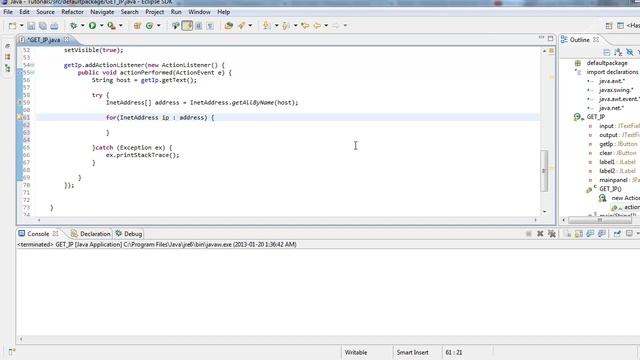The width and height of the screenshot is (640, 360).
Task: Remove All Terminated Launches in Console
Action: [552, 233]
